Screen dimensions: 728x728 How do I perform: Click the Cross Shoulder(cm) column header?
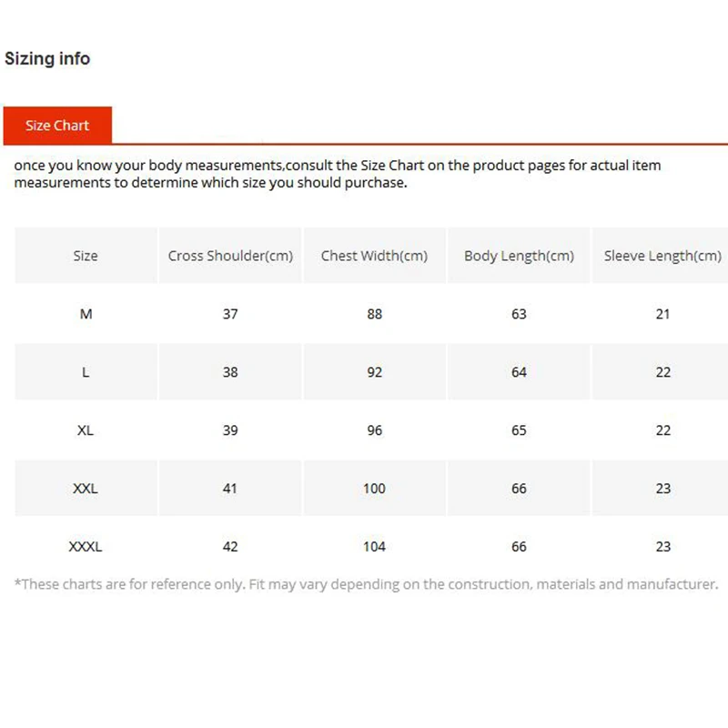coord(230,256)
